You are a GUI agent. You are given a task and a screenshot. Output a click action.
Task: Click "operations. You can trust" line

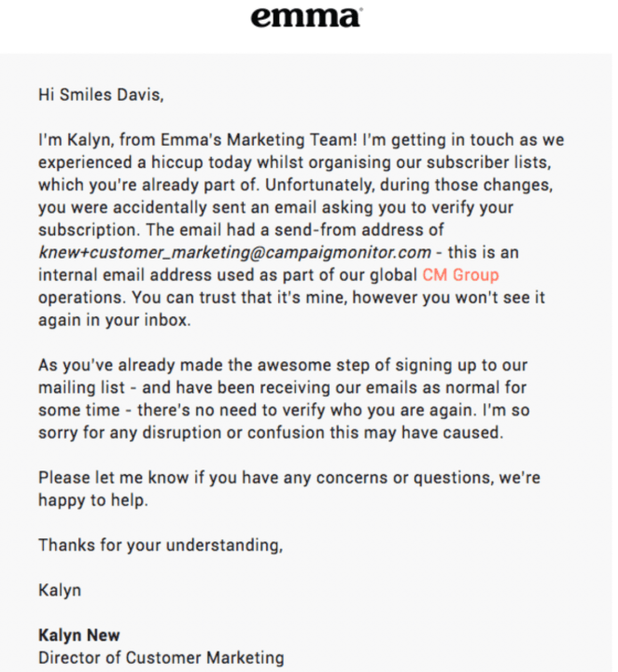point(291,298)
